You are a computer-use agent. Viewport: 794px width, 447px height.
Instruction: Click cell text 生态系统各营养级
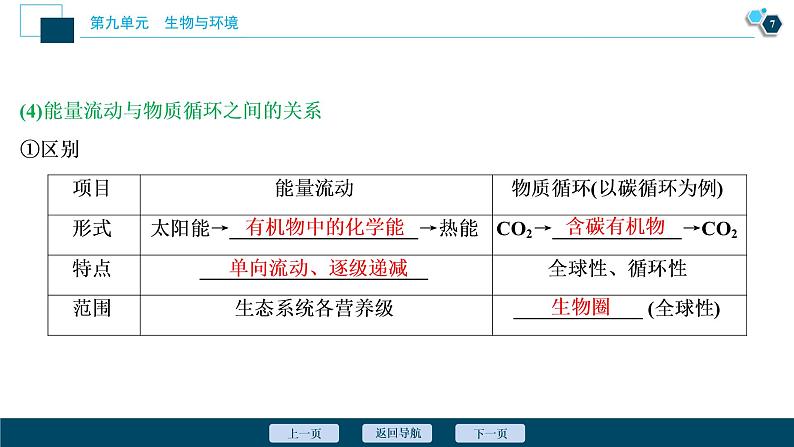pos(314,308)
